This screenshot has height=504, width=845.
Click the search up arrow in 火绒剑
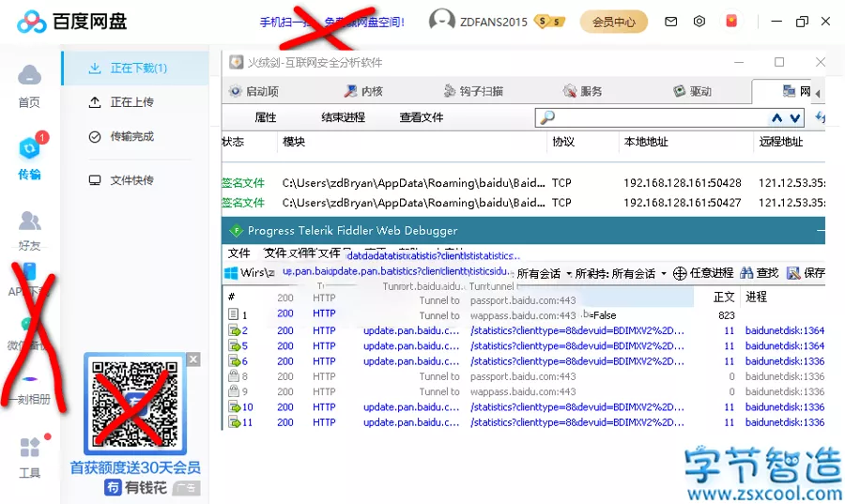pyautogui.click(x=776, y=118)
